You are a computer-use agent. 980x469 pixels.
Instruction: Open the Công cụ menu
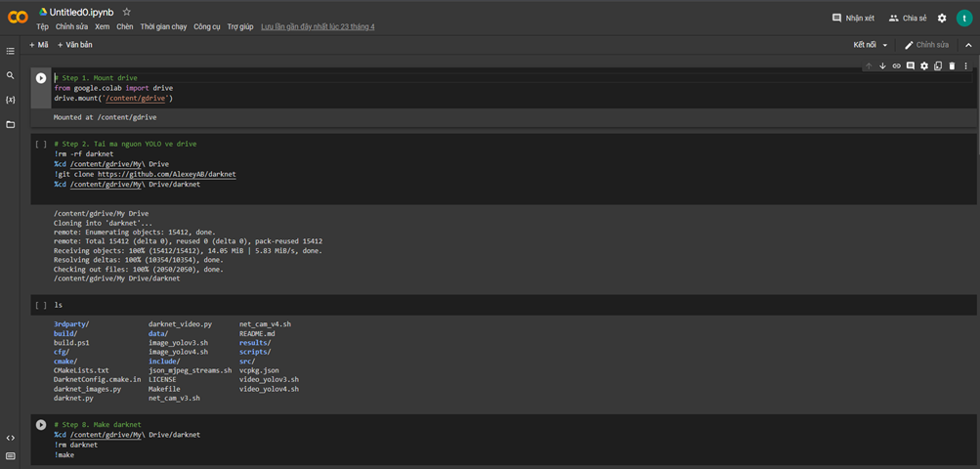[207, 27]
